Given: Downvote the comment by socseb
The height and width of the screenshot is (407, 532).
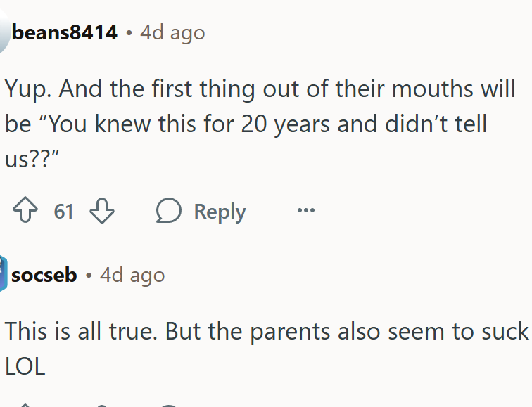Looking at the screenshot, I should pyautogui.click(x=103, y=404).
